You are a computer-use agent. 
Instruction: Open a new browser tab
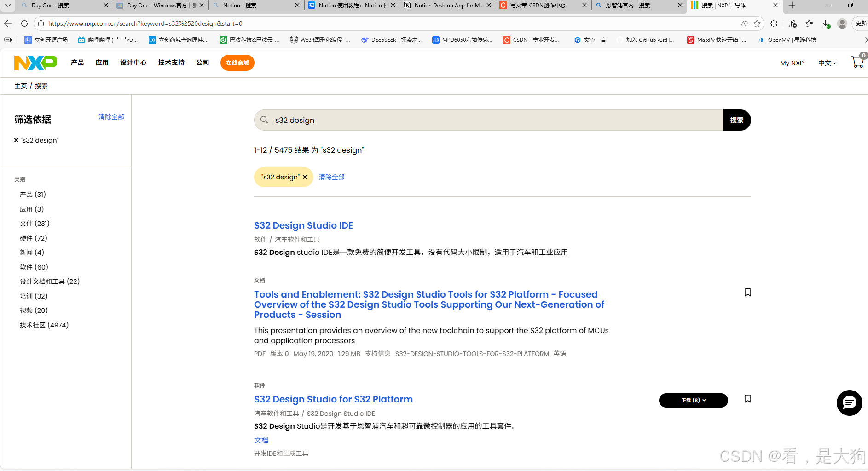(x=792, y=6)
